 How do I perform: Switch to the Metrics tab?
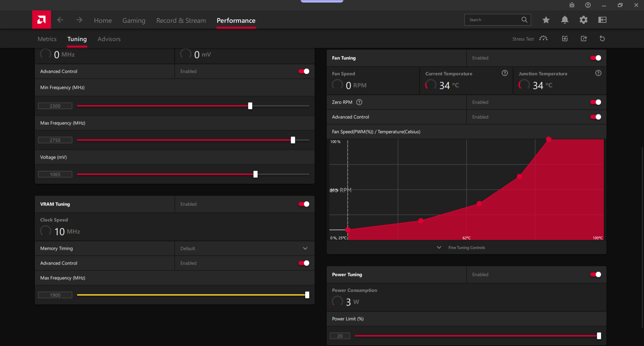point(47,39)
